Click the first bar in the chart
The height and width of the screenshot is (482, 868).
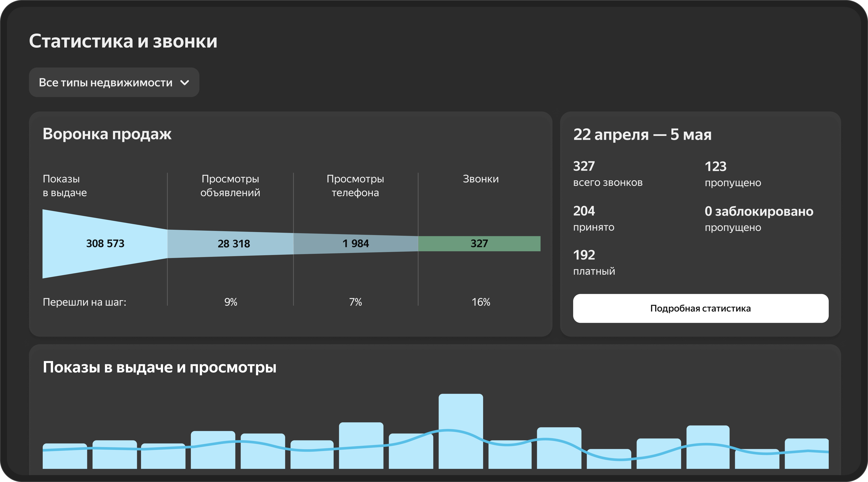65,460
